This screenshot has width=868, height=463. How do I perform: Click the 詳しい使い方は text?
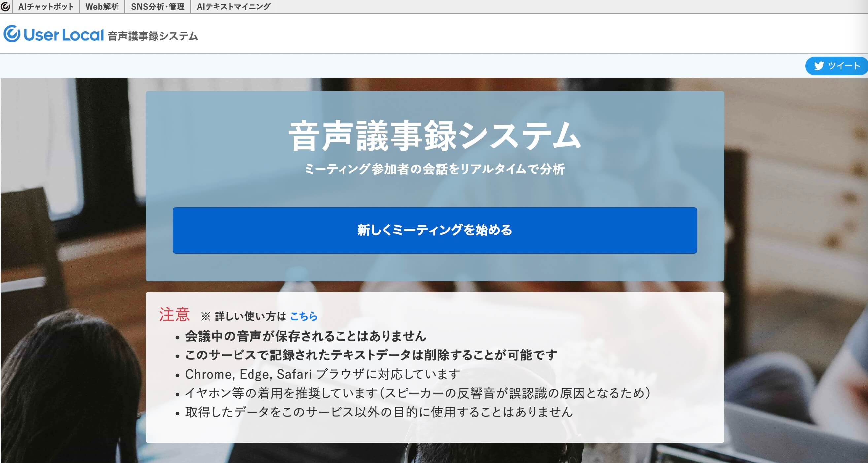250,316
